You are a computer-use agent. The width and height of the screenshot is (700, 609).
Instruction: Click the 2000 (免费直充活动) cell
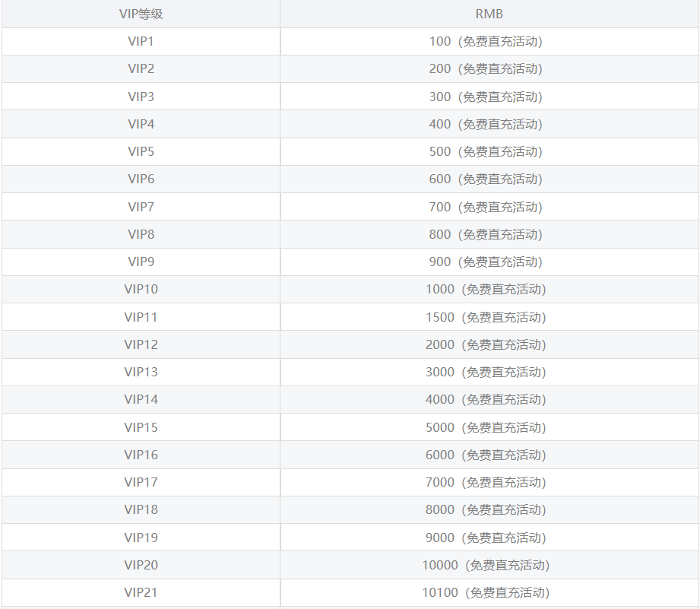tap(486, 344)
